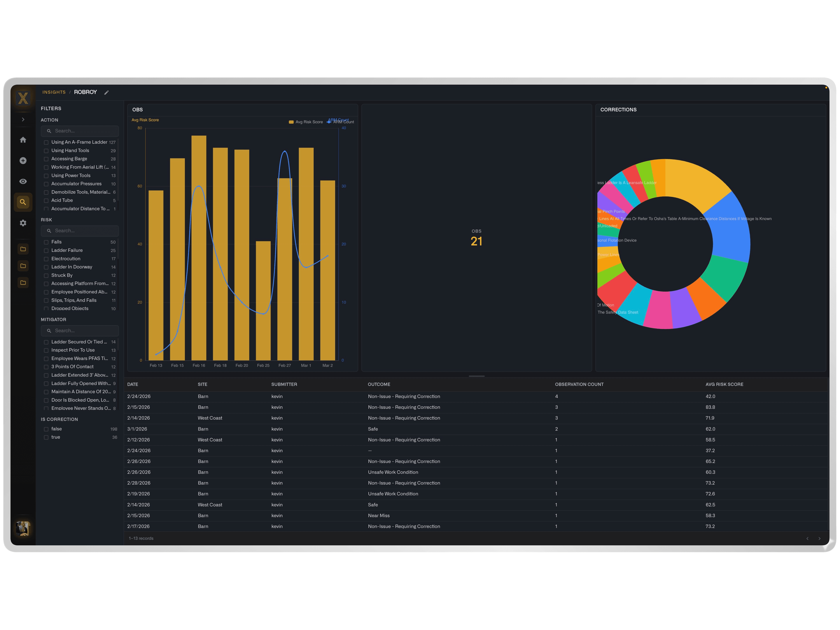Select the Near Miss outcome row
Viewport: 840px width, 630px height.
point(476,516)
